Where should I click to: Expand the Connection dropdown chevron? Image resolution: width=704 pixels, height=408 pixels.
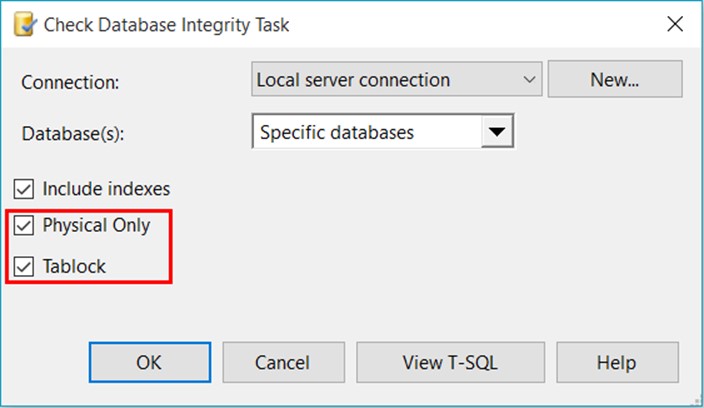click(529, 80)
